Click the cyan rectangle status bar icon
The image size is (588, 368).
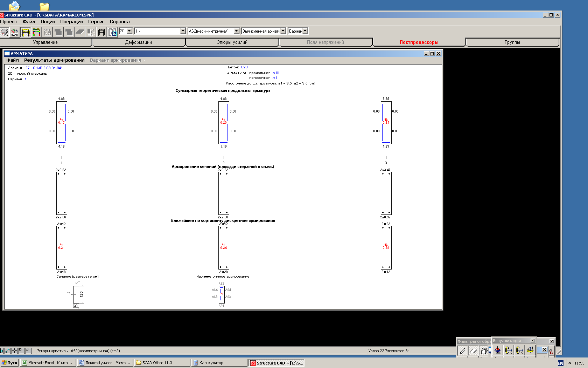[x=1, y=350]
